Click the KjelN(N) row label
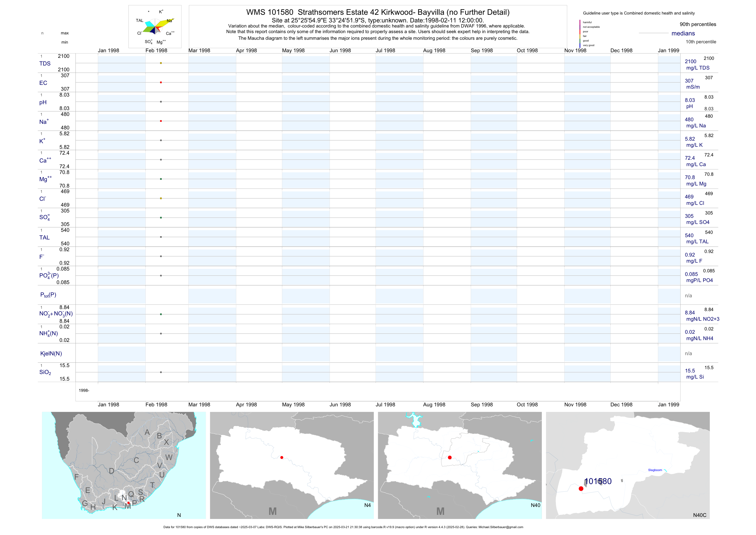The image size is (756, 535). pyautogui.click(x=51, y=354)
